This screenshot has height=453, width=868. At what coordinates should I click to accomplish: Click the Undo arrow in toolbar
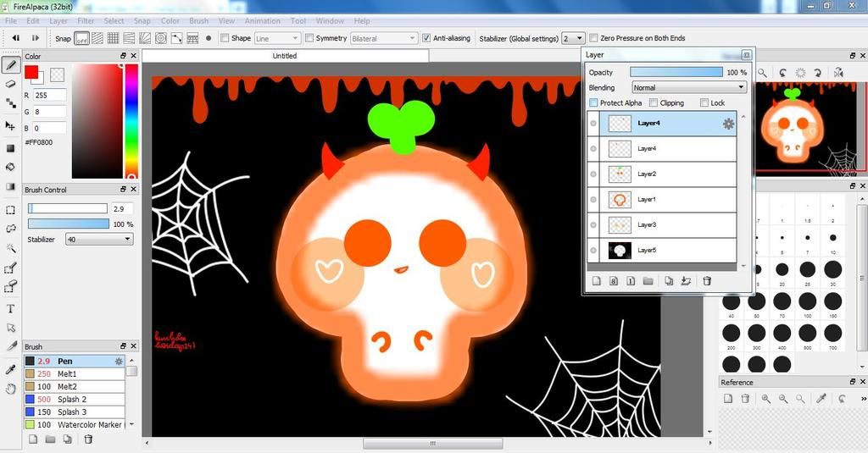15,37
